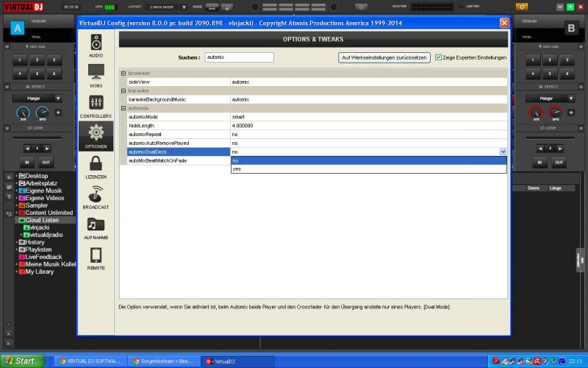Adjust right deck second effect knob

pos(555,113)
